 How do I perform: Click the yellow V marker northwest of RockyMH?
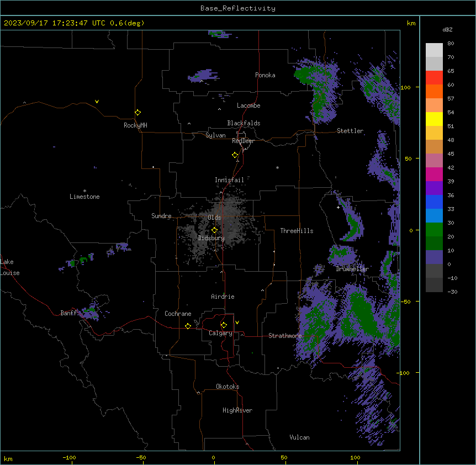pos(97,102)
